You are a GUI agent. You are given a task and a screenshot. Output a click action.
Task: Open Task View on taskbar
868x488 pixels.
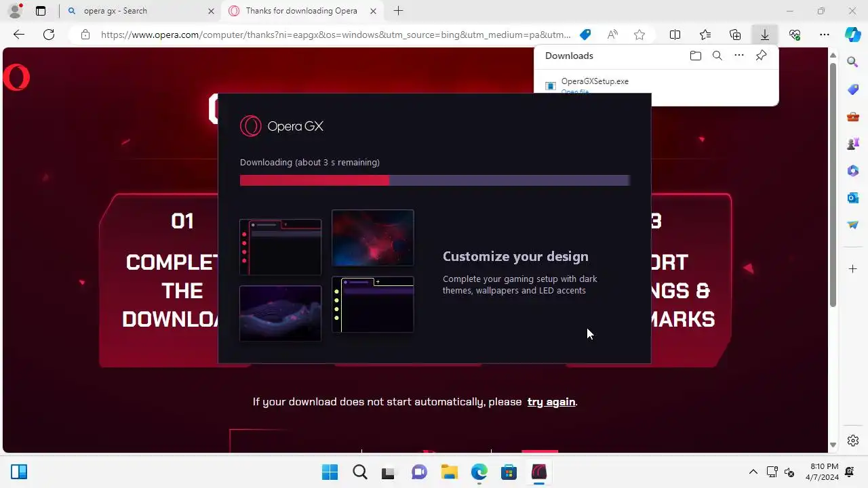point(388,472)
